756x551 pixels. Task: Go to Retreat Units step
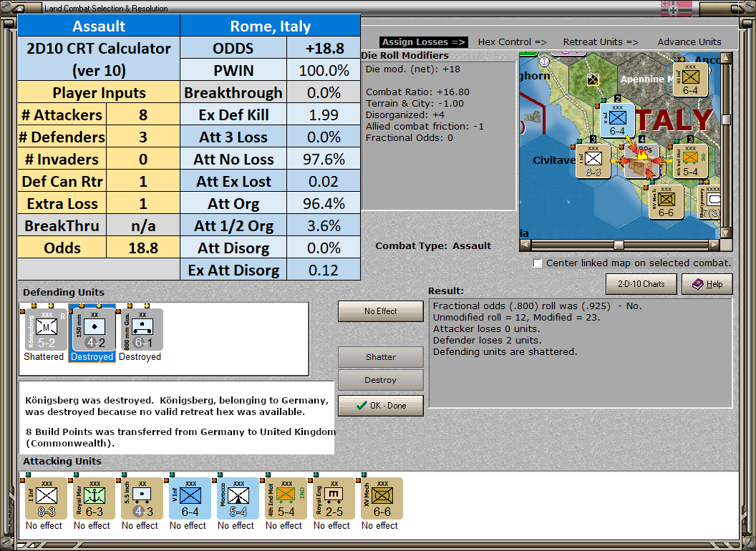[x=601, y=42]
